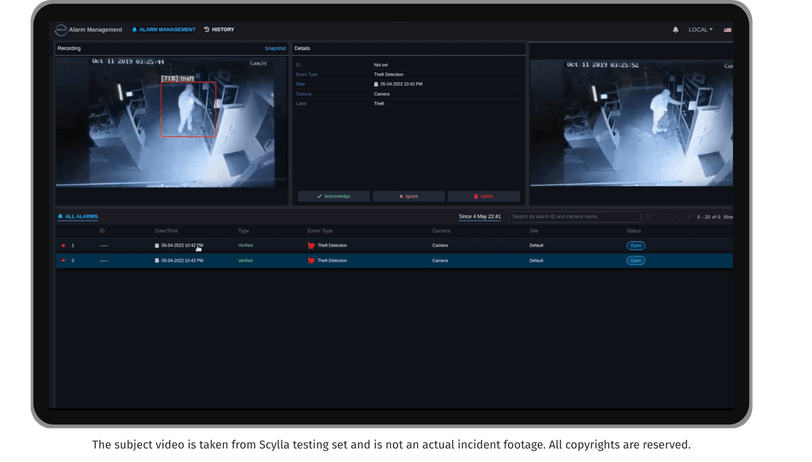This screenshot has width=812, height=462.
Task: Click calendar icon in alarm row 2
Action: tap(157, 261)
